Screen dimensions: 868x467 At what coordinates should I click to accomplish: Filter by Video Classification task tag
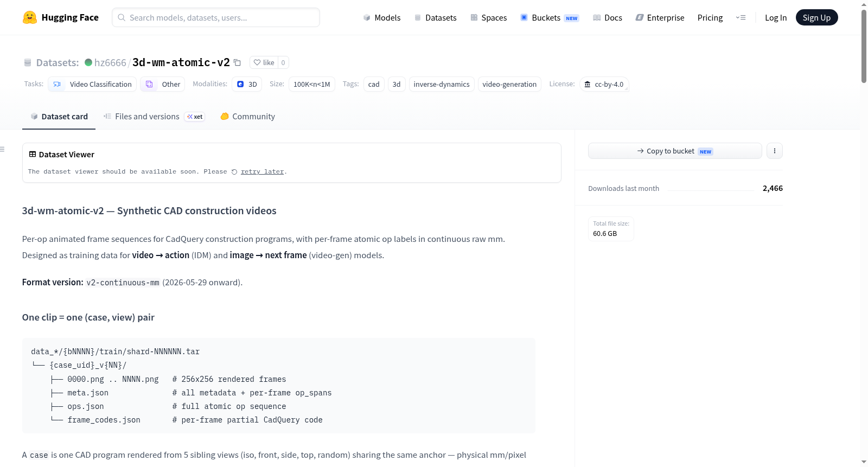tap(92, 84)
